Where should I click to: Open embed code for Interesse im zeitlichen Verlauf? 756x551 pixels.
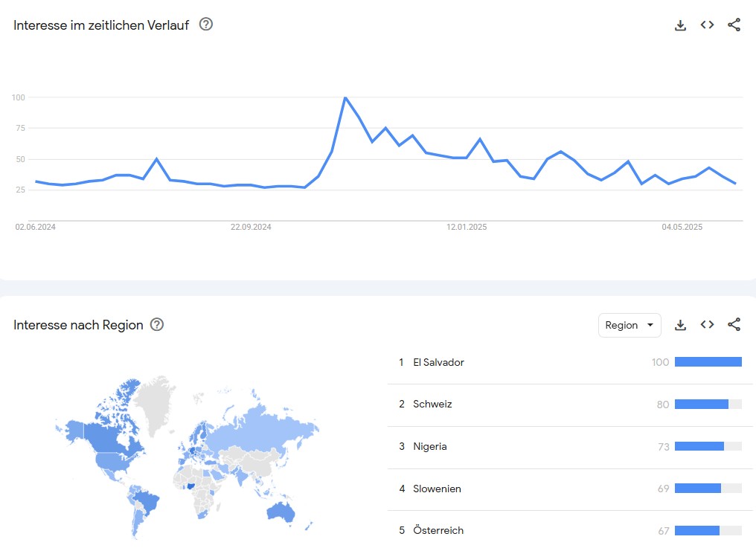coord(708,25)
